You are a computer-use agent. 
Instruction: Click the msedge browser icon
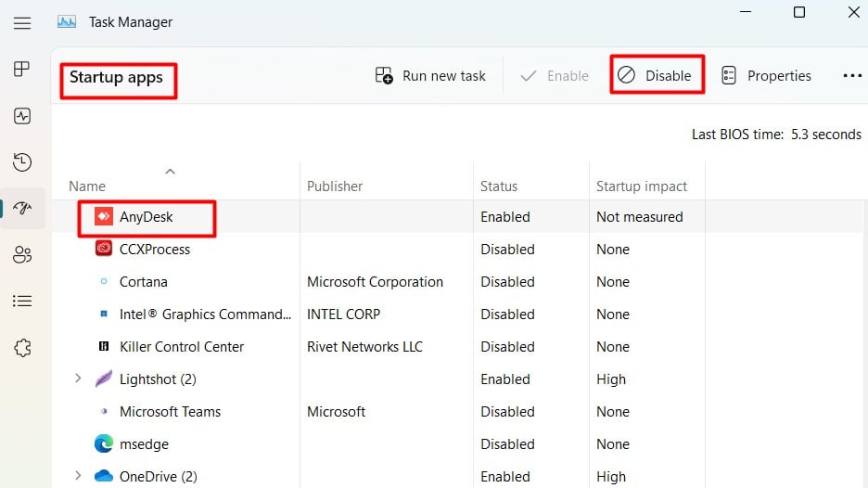pyautogui.click(x=104, y=443)
